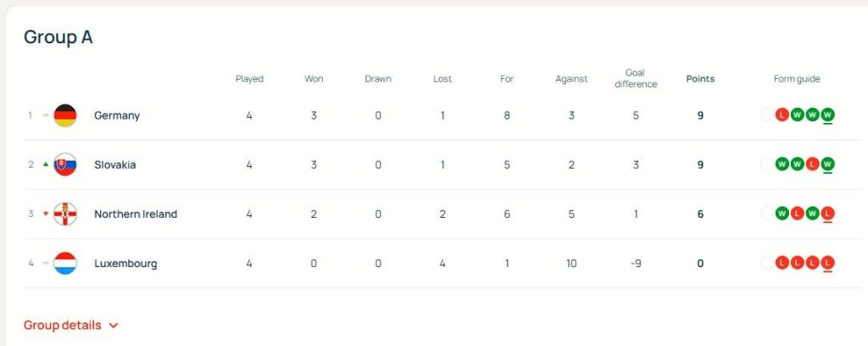Click the Points column header
The image size is (868, 346).
tap(700, 79)
